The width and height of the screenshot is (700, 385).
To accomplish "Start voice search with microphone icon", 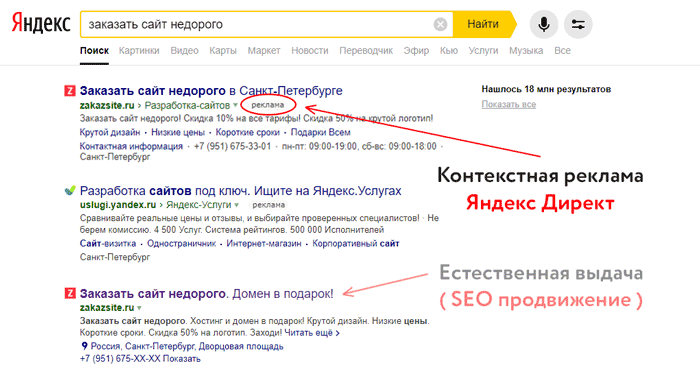I will click(x=544, y=24).
